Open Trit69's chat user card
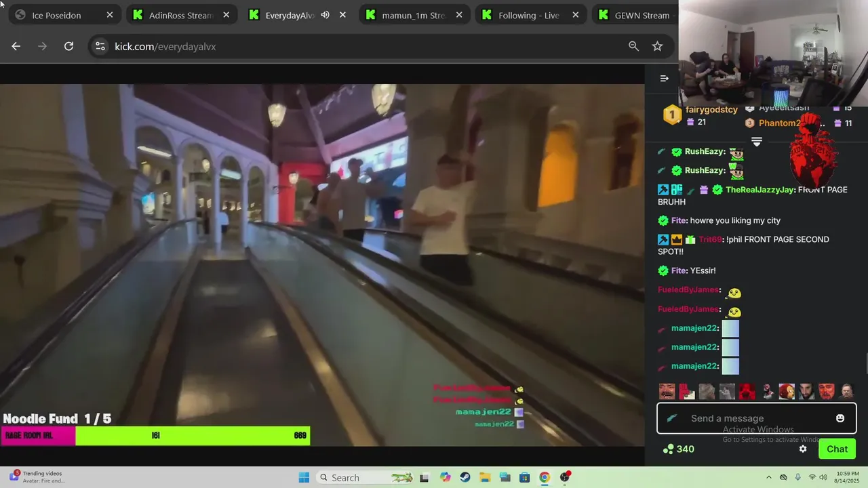The image size is (868, 488). click(709, 239)
